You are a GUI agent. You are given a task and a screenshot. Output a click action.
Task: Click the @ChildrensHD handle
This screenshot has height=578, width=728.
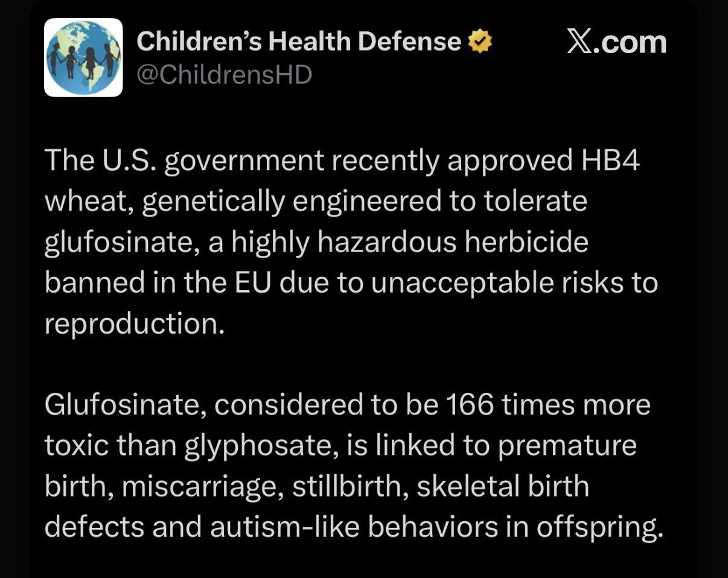[x=225, y=74]
